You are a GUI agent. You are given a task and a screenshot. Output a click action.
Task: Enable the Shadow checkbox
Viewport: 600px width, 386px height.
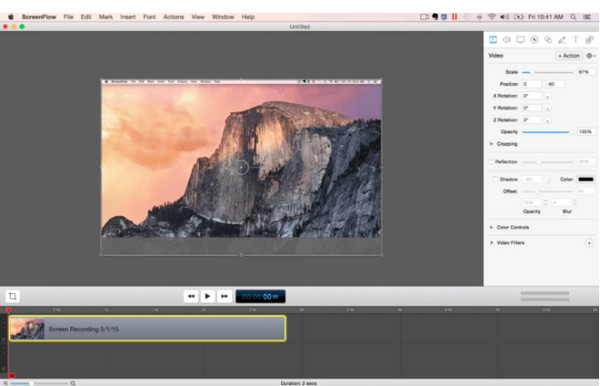click(x=496, y=179)
